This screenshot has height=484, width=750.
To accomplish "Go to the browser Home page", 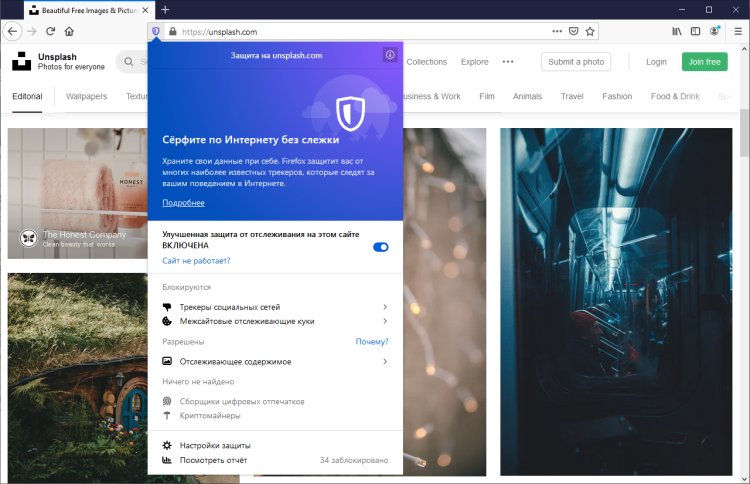I will pos(69,32).
